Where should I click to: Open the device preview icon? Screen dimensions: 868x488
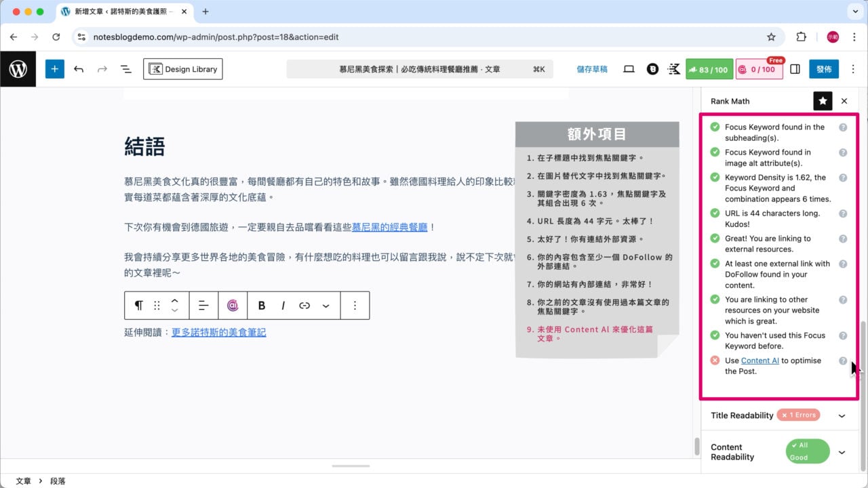coord(629,68)
